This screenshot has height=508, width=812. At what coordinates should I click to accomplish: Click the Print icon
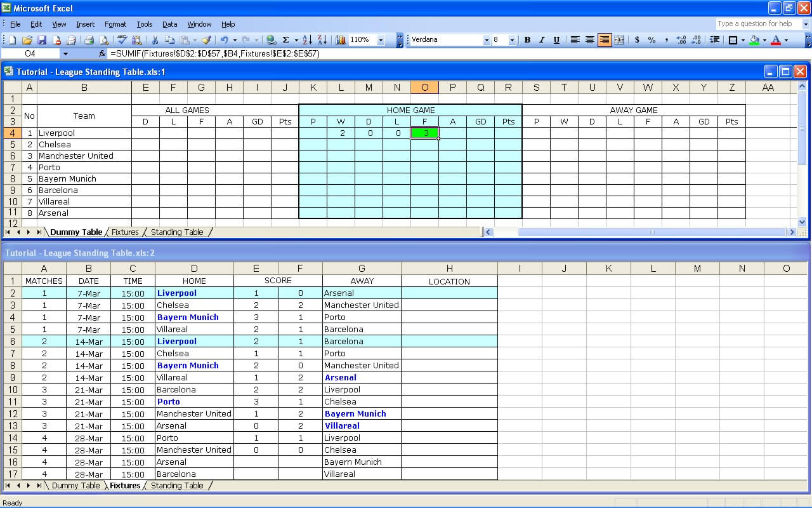coord(89,40)
